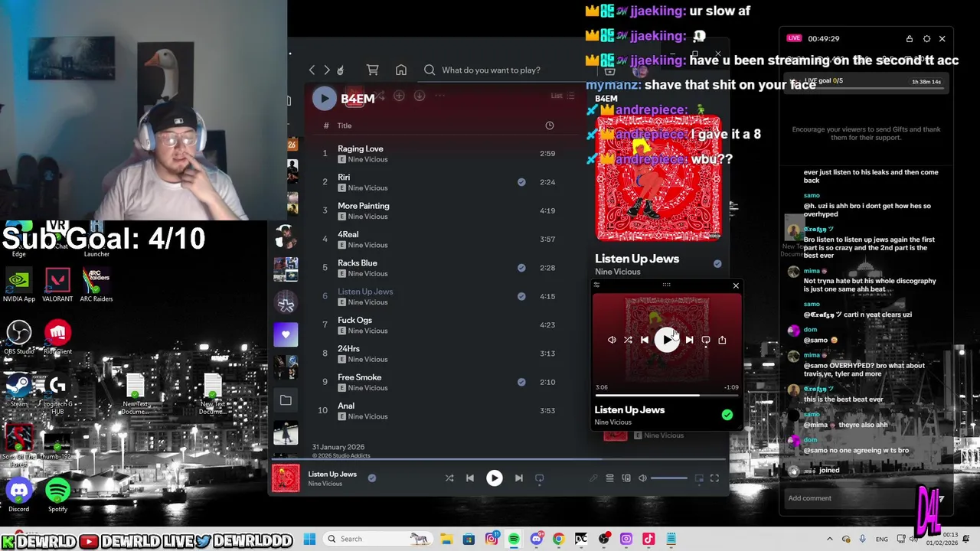Image resolution: width=980 pixels, height=551 pixels.
Task: Open miniplayer settings sliders icon
Action: [x=596, y=285]
